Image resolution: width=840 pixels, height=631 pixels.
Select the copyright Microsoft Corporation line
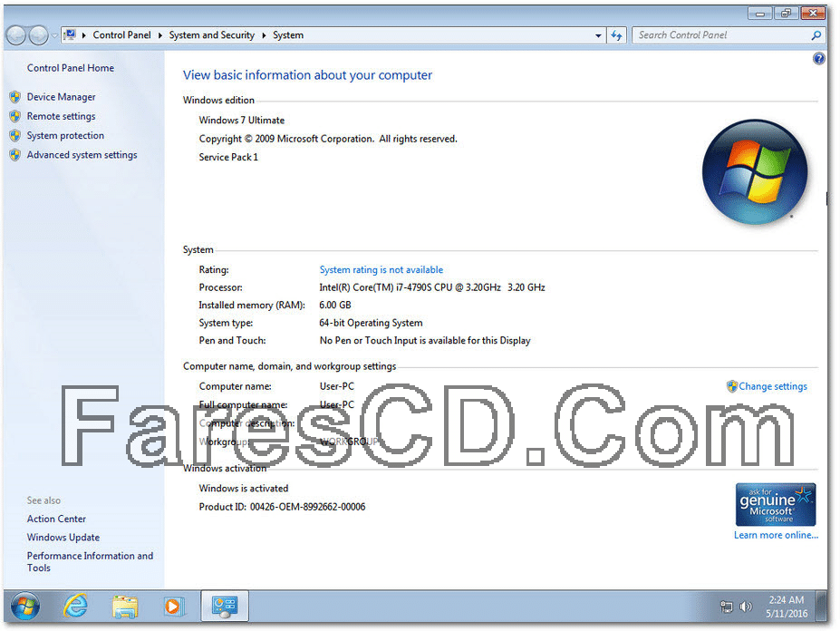click(x=328, y=139)
